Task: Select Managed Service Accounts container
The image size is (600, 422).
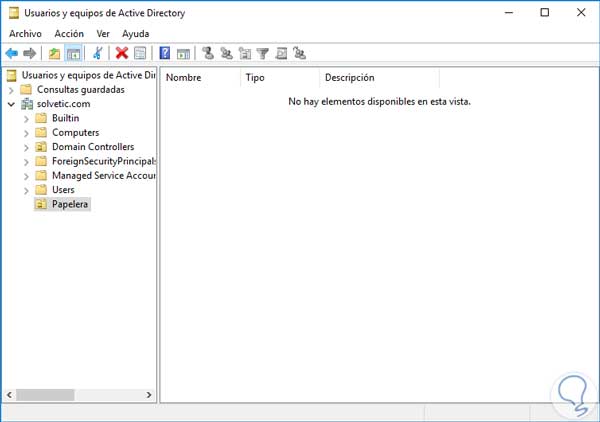Action: (x=104, y=176)
